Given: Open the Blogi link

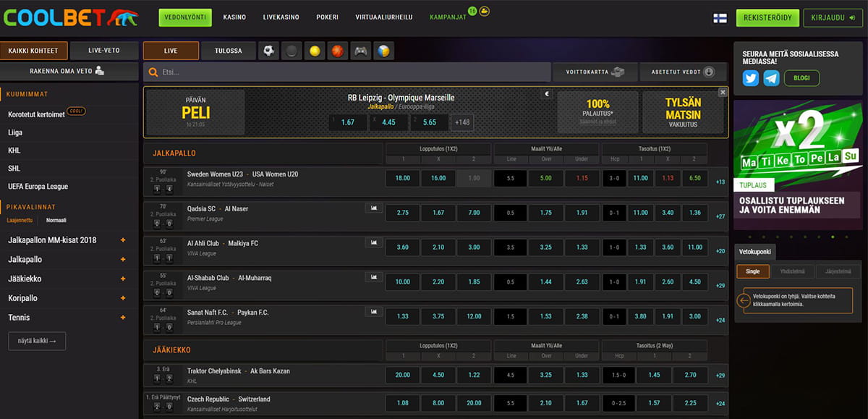Looking at the screenshot, I should (801, 78).
